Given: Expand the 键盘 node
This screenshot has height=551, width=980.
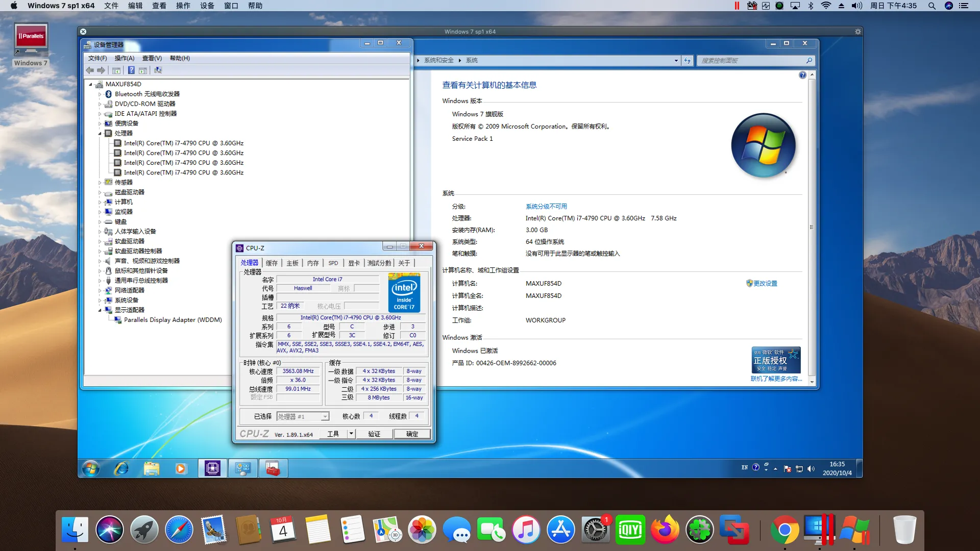Looking at the screenshot, I should click(x=100, y=222).
